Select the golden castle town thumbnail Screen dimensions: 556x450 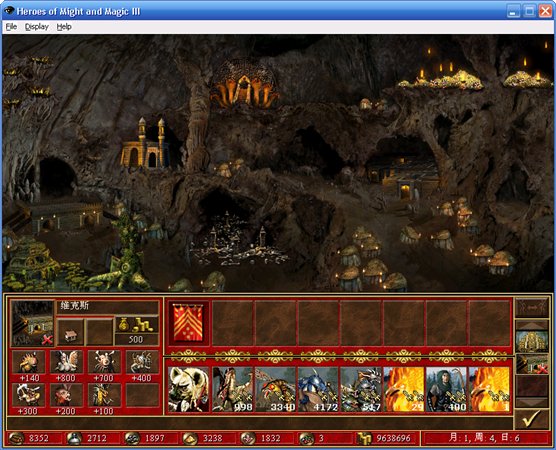532,341
